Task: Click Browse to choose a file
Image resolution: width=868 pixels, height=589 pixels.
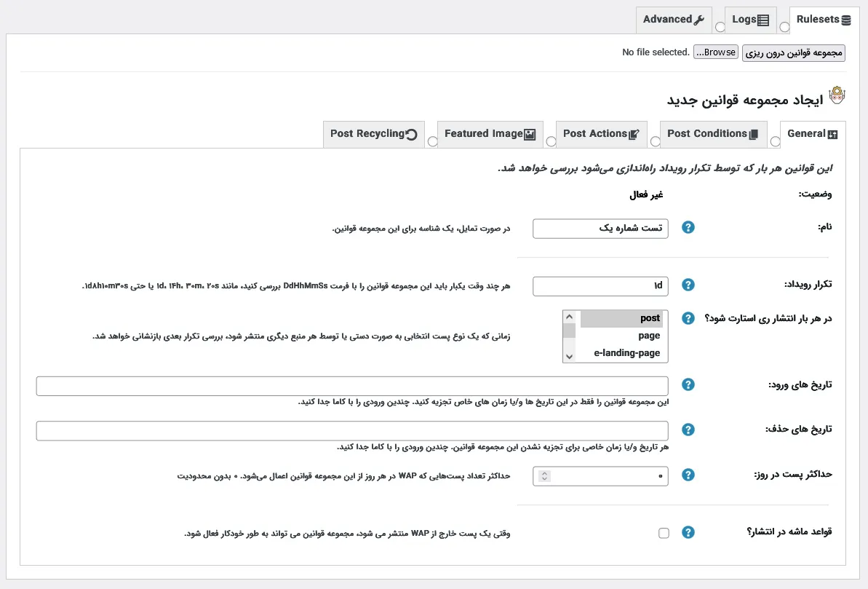Action: (x=716, y=52)
